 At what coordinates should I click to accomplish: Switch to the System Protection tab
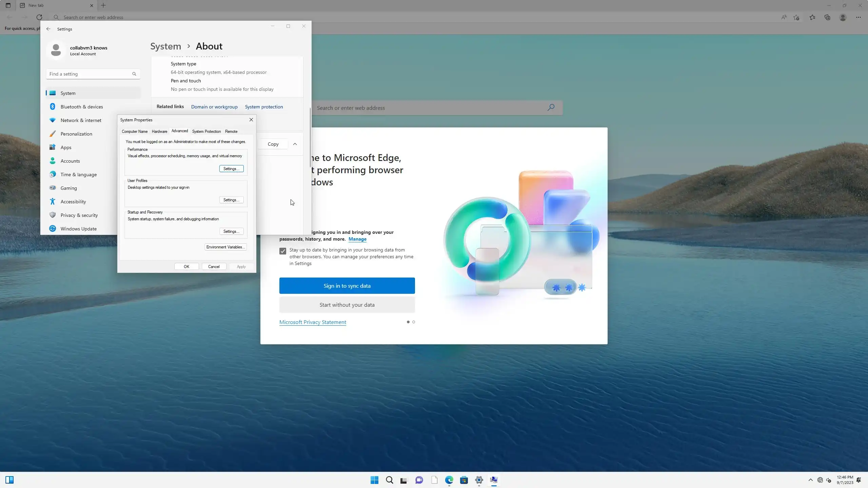click(x=206, y=131)
